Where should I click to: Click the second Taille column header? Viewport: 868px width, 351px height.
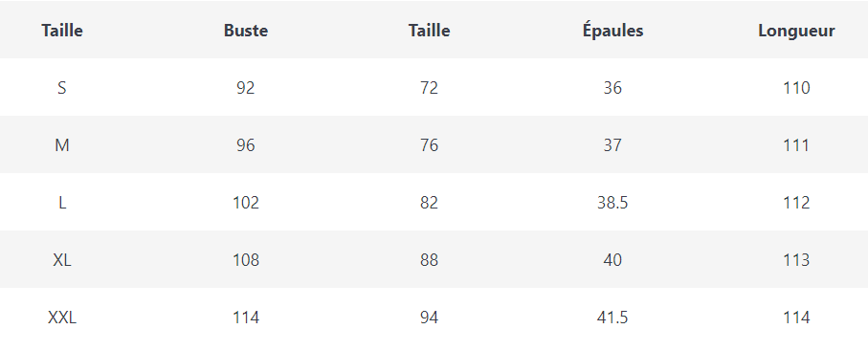(429, 31)
